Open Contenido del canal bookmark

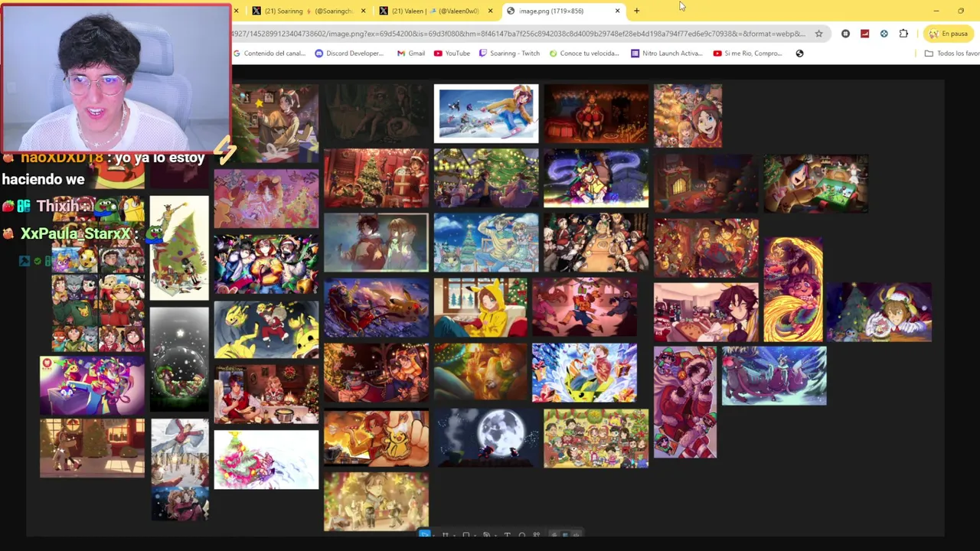click(x=269, y=54)
